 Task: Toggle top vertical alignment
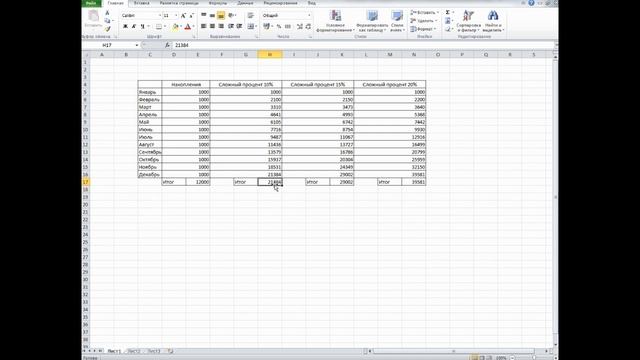204,16
